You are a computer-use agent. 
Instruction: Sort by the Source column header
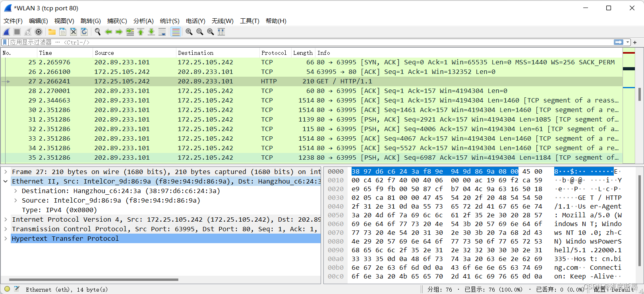pyautogui.click(x=134, y=53)
